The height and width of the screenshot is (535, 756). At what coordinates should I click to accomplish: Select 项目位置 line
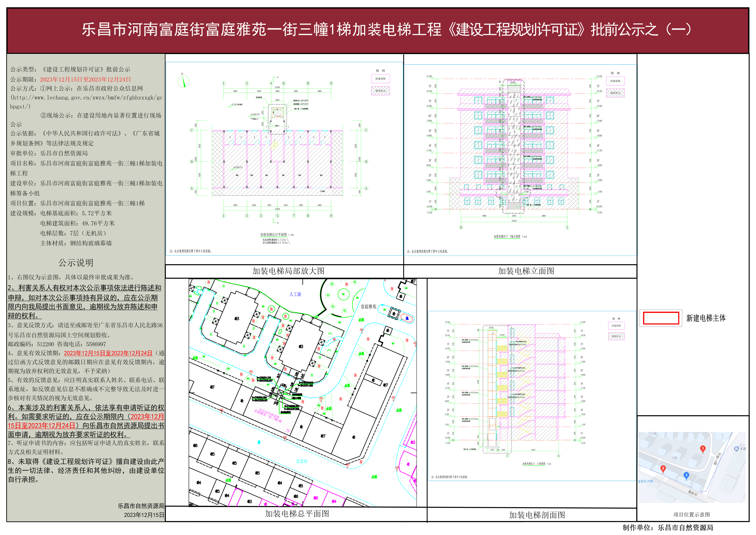[77, 203]
